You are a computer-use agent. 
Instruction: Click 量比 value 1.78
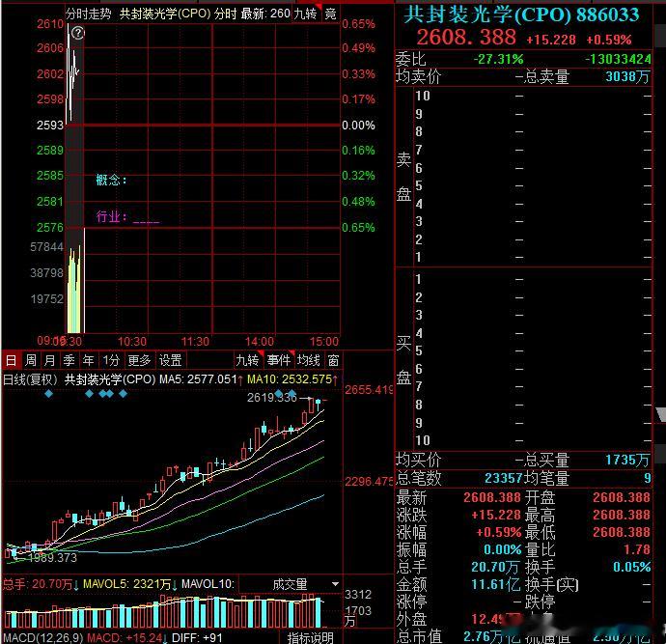(637, 549)
